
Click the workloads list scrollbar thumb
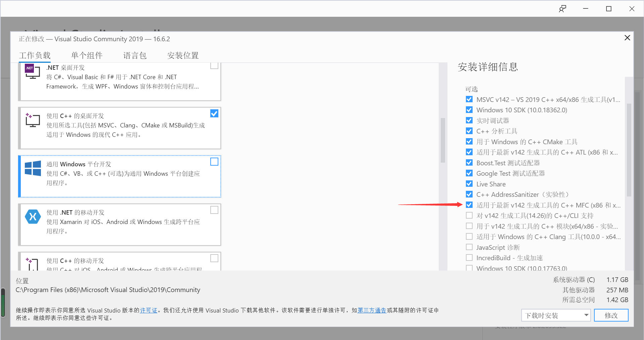(x=443, y=140)
